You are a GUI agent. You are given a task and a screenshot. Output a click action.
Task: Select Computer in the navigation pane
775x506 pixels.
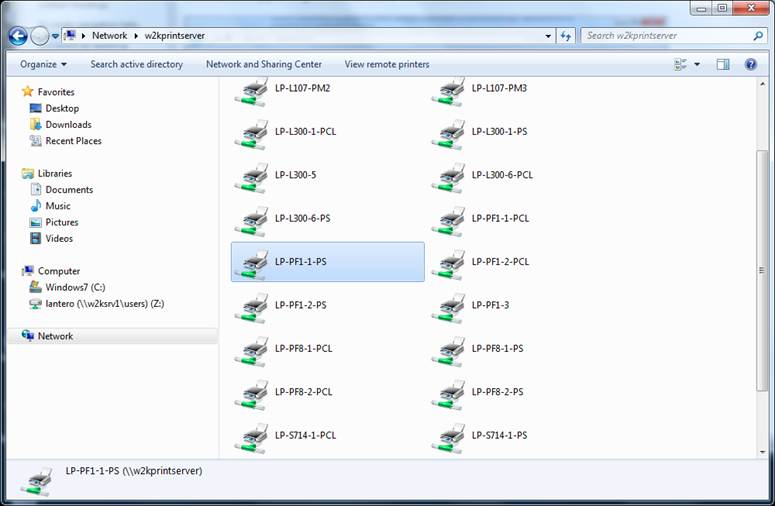tap(51, 271)
